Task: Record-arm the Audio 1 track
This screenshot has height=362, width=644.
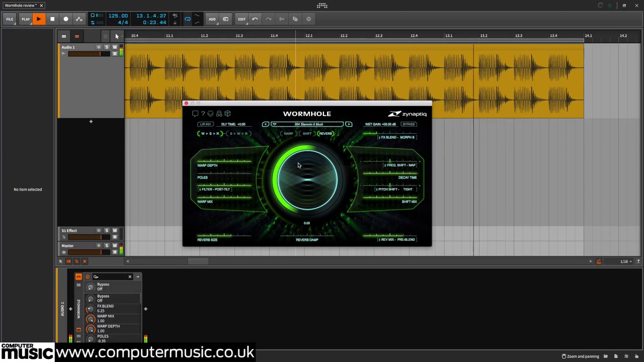Action: 99,47
